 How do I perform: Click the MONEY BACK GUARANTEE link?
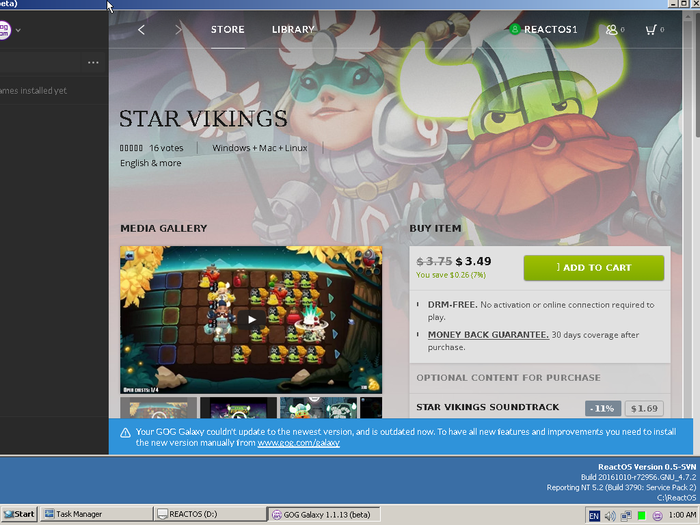tap(488, 335)
